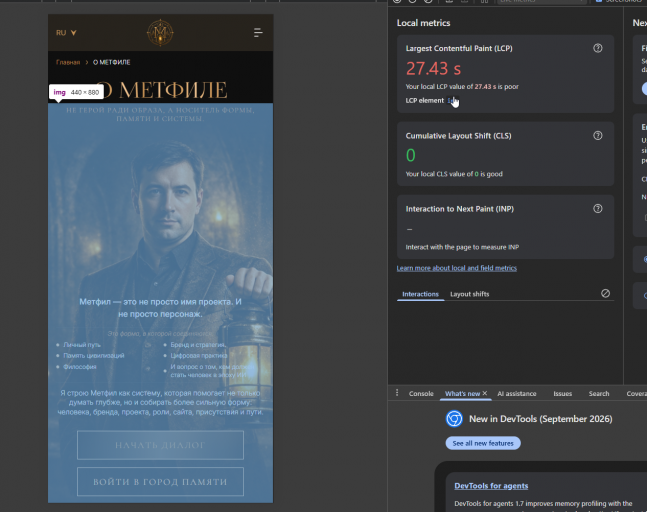Click 'Interact with the page to measure INP' text
647x512 pixels.
click(x=462, y=247)
